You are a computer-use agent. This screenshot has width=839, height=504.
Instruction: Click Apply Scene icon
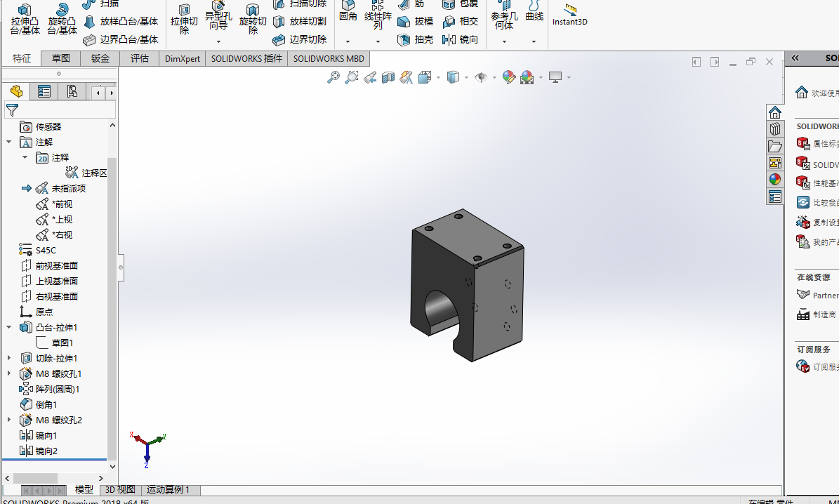coord(527,78)
